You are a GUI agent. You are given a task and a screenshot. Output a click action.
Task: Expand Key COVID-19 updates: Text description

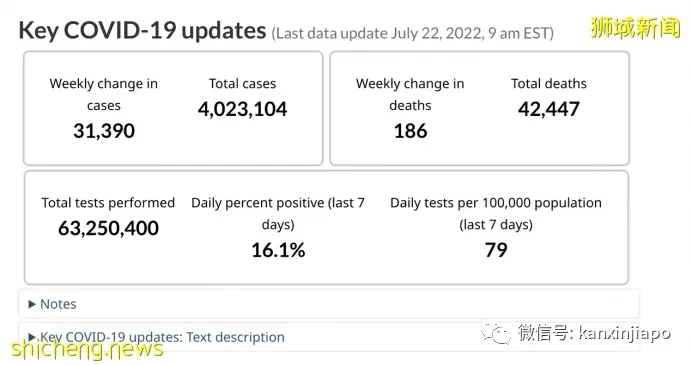(x=156, y=337)
